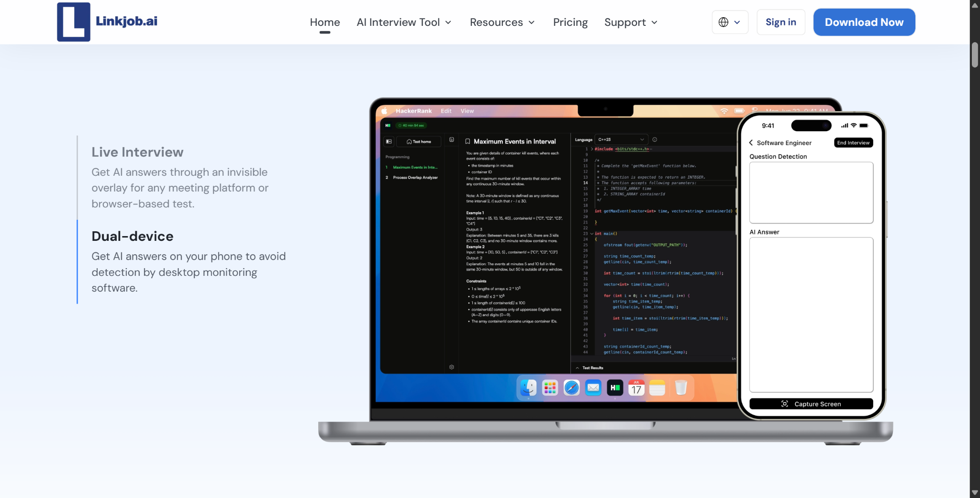
Task: Select the Dual-device feature tab
Action: pyautogui.click(x=189, y=262)
